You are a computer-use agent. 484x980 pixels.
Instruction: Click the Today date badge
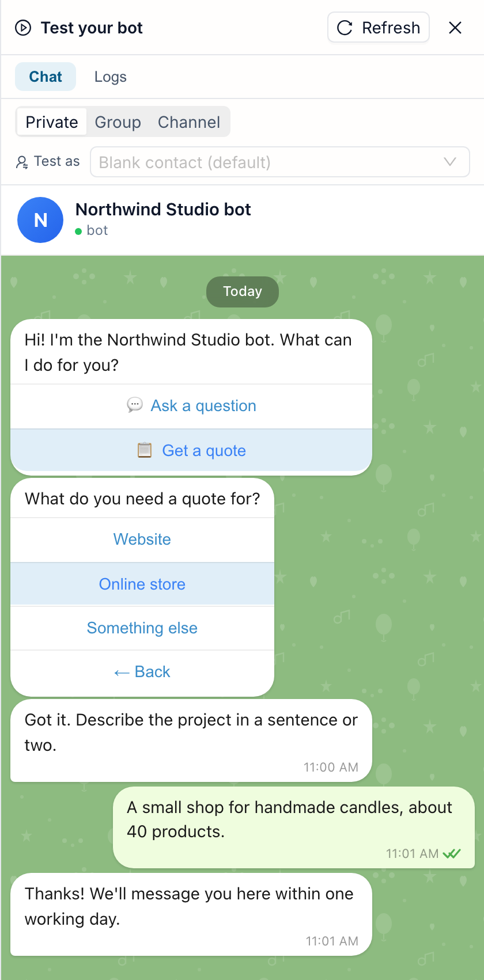click(x=243, y=291)
